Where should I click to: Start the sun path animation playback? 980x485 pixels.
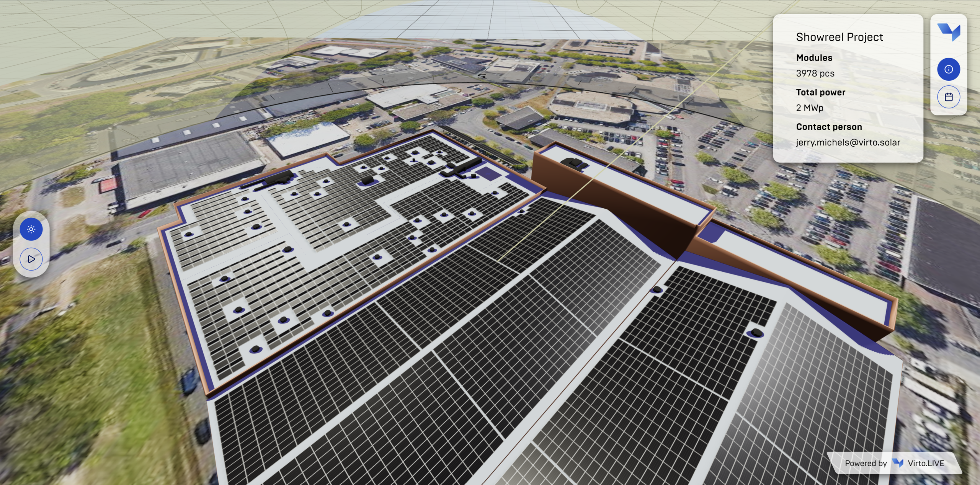tap(31, 259)
